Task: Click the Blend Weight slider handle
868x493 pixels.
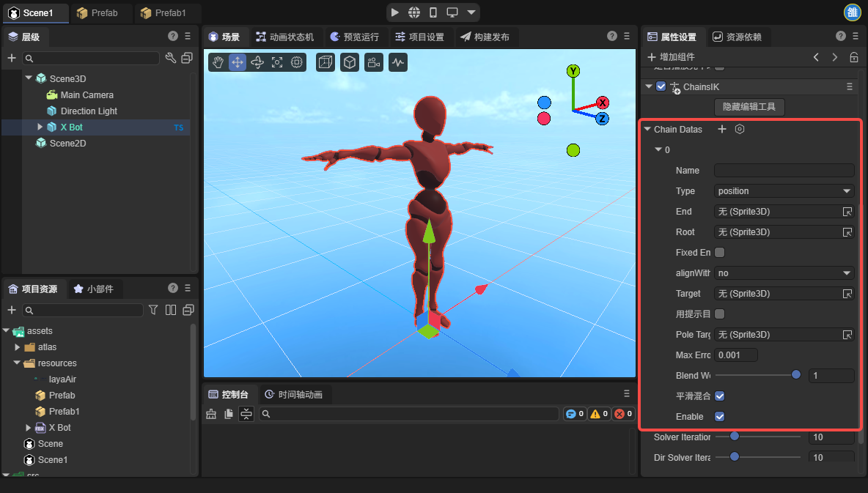Action: 796,375
